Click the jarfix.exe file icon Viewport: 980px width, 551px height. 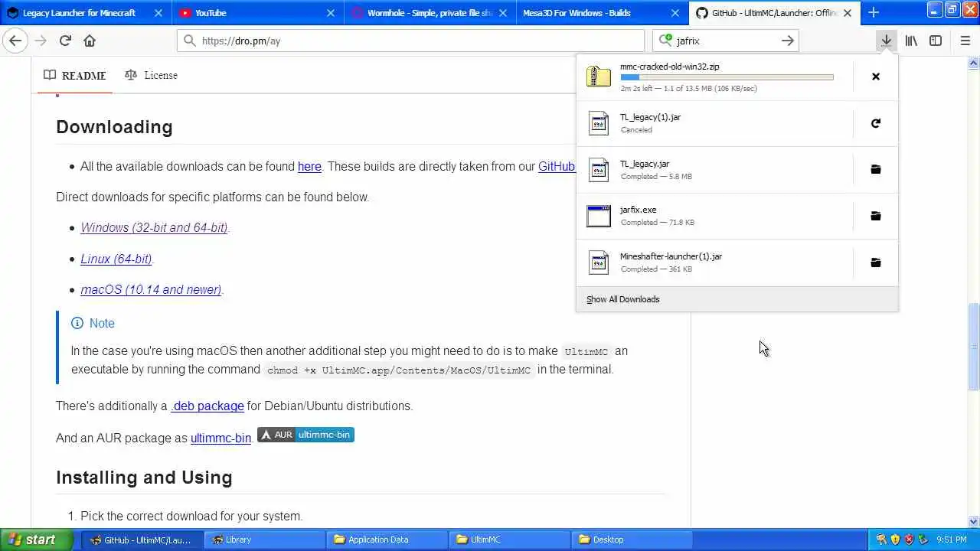pos(599,216)
